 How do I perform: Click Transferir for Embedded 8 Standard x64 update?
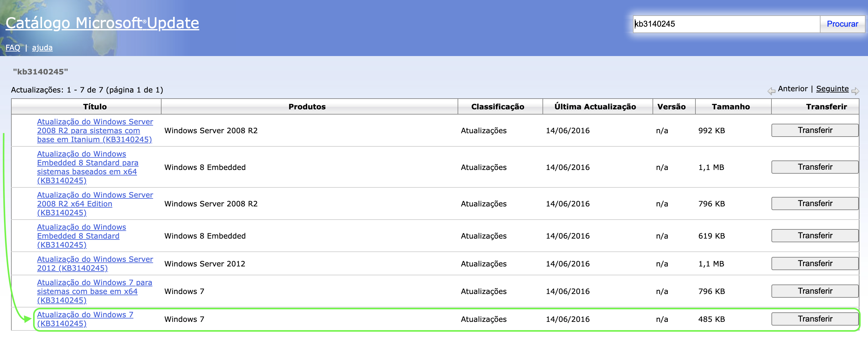pos(815,167)
